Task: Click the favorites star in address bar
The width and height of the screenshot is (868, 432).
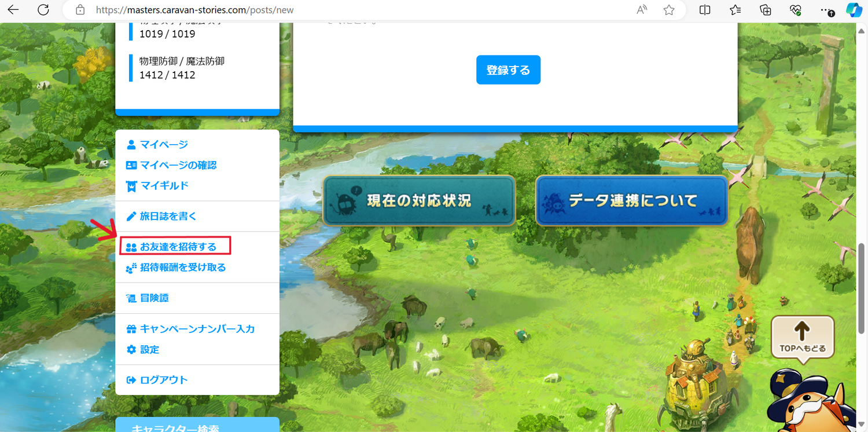Action: click(x=669, y=10)
